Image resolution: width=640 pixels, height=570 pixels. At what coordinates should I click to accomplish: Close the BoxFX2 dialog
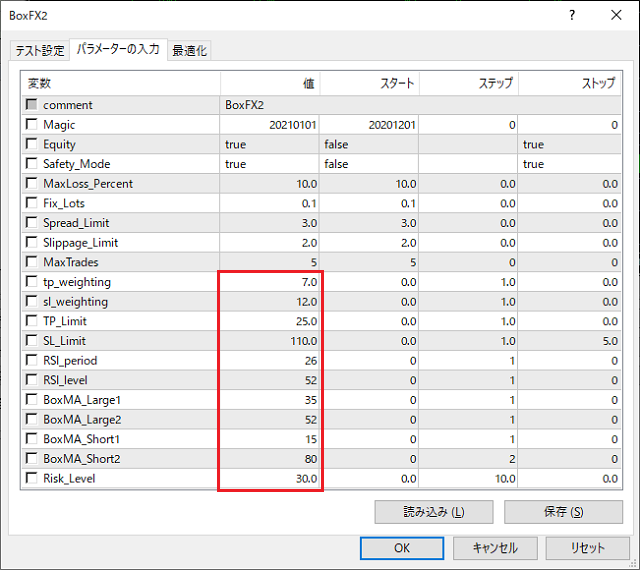click(616, 16)
